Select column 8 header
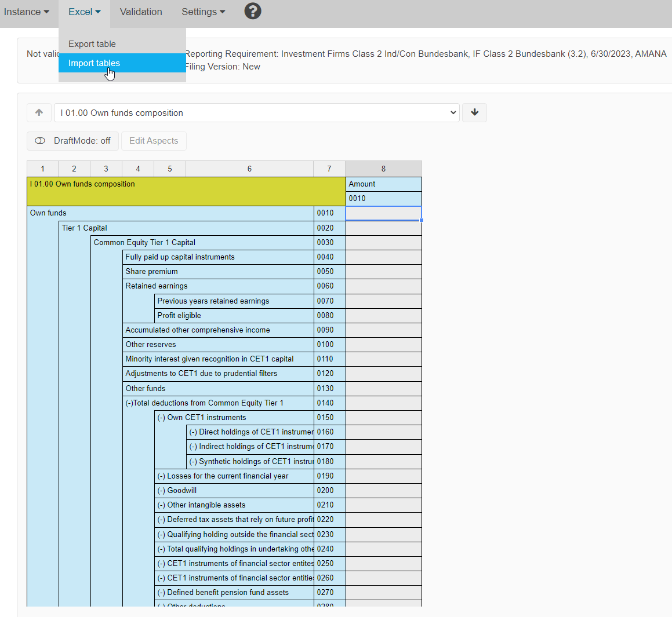 383,169
